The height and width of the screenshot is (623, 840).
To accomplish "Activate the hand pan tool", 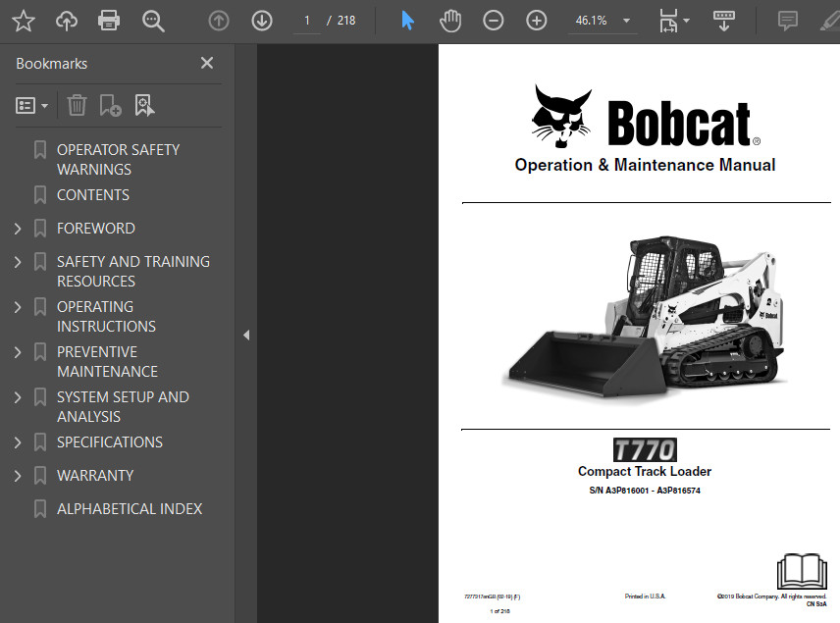I will point(450,21).
